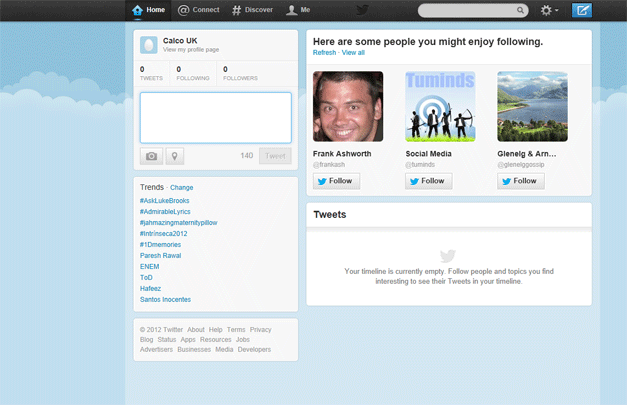Open the Media footer link
627x405 pixels.
224,350
